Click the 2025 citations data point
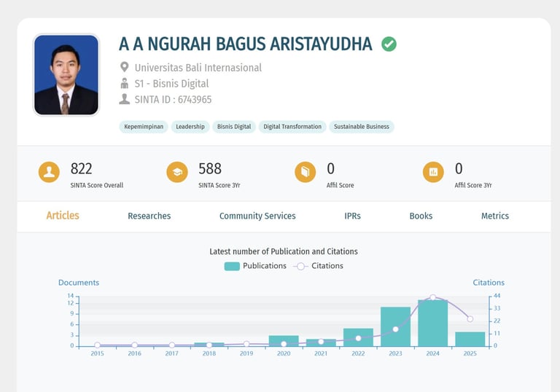Screen dimensions: 560x392 pos(470,319)
